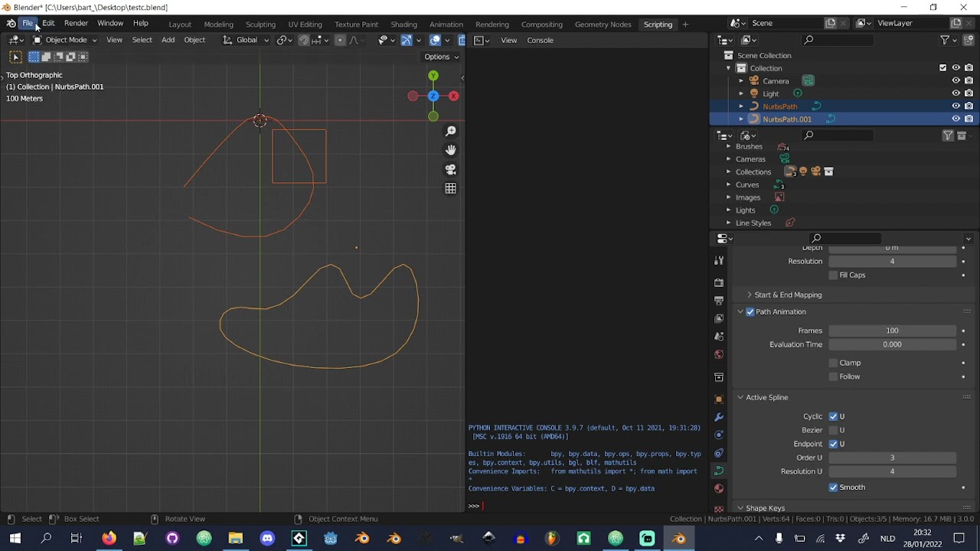Open the Tool properties tab
Image resolution: width=980 pixels, height=551 pixels.
pyautogui.click(x=719, y=261)
